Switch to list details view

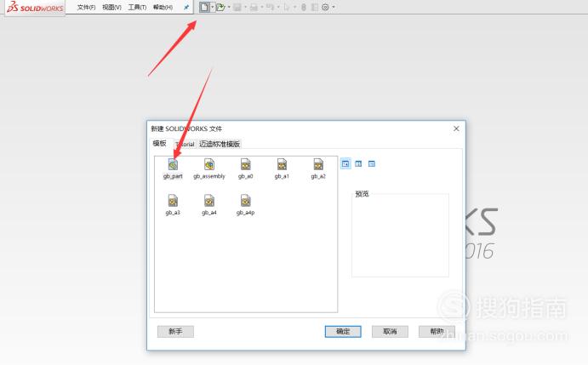(x=372, y=163)
